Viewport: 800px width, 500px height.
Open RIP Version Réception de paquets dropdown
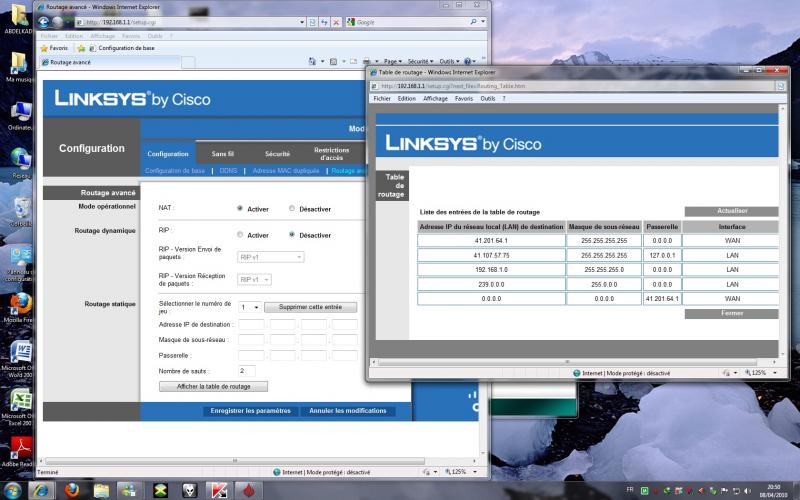tap(254, 280)
